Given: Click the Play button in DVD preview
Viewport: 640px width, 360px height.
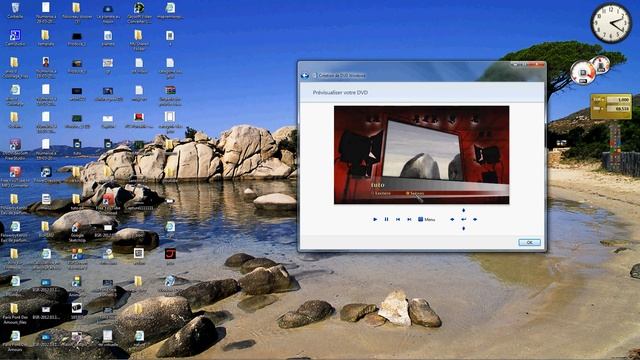Looking at the screenshot, I should click(x=375, y=220).
